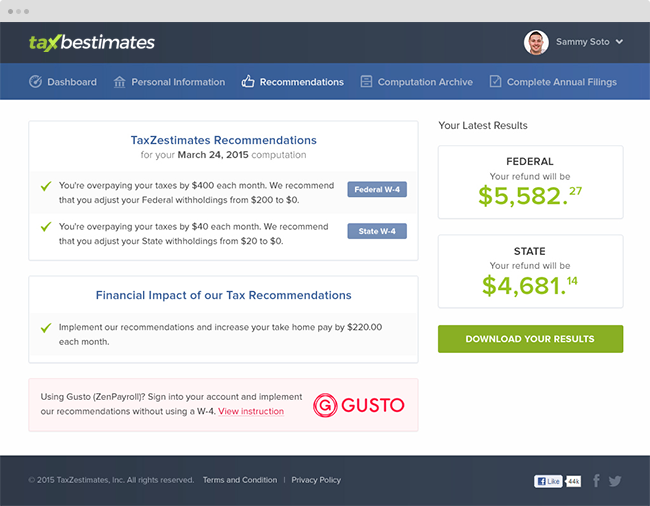Viewport: 650px width, 506px height.
Task: Click the federal refund amount $5,582.27
Action: coord(530,196)
